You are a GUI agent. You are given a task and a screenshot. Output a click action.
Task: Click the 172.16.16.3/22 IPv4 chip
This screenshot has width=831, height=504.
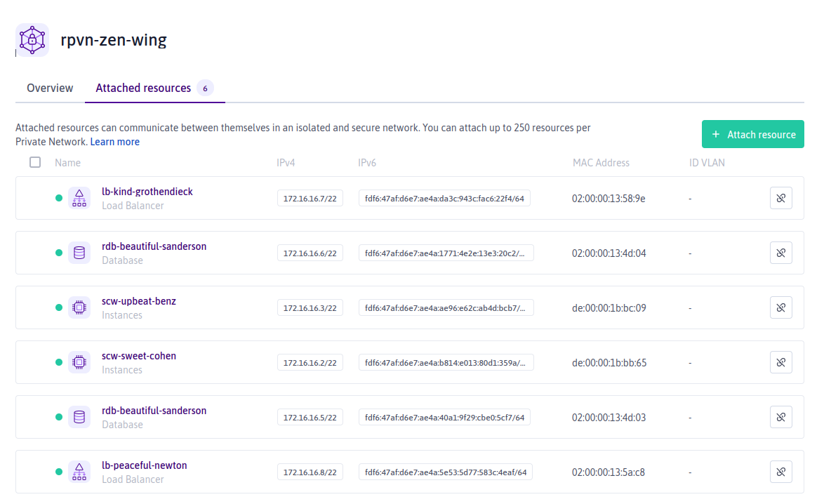310,308
